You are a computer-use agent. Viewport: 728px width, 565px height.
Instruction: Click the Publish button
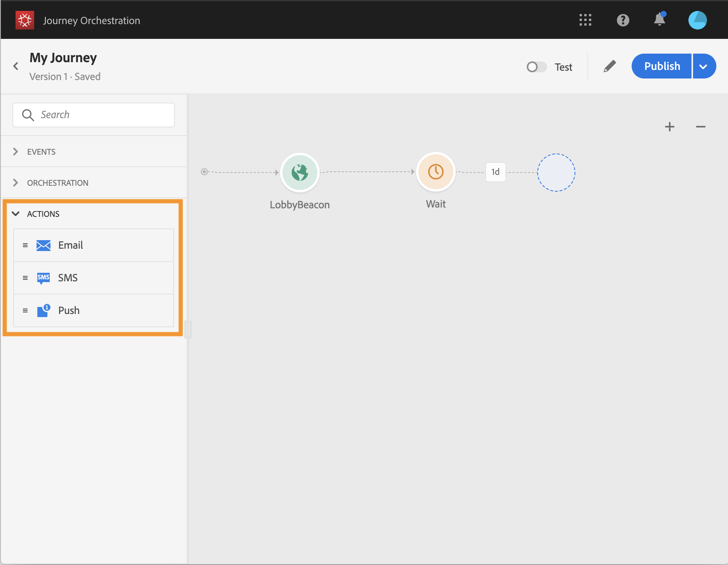pyautogui.click(x=662, y=66)
